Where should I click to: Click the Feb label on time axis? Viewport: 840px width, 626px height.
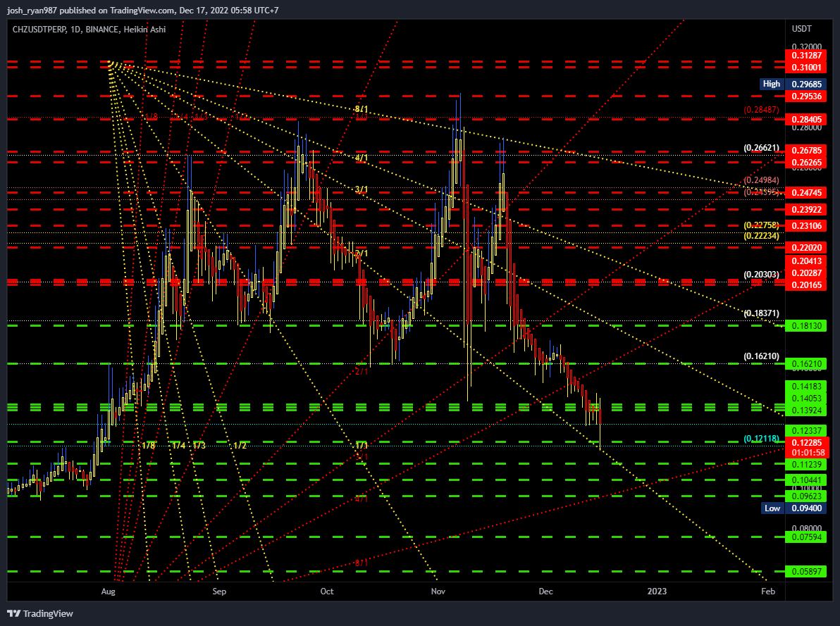point(768,591)
